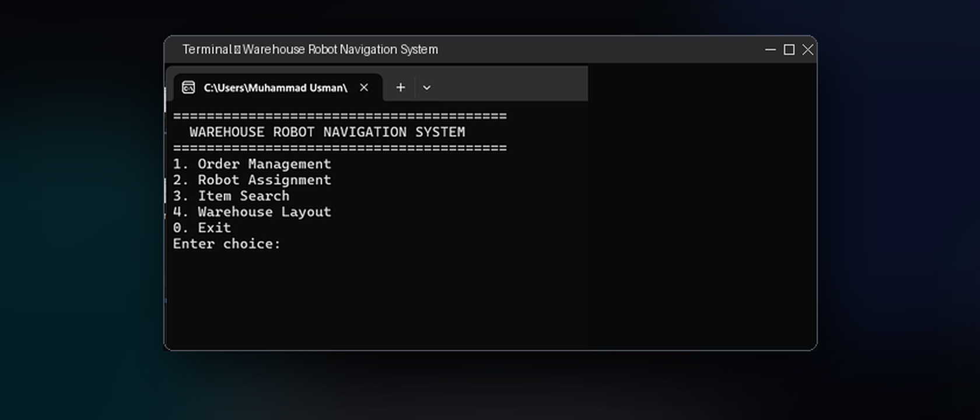Click the '2. Robot Assignment' line
Image resolution: width=980 pixels, height=420 pixels.
252,180
